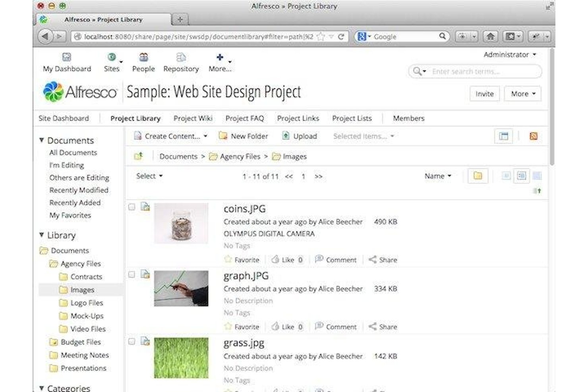Image resolution: width=588 pixels, height=392 pixels.
Task: Bookmark page with star icon in address bar
Action: point(321,37)
